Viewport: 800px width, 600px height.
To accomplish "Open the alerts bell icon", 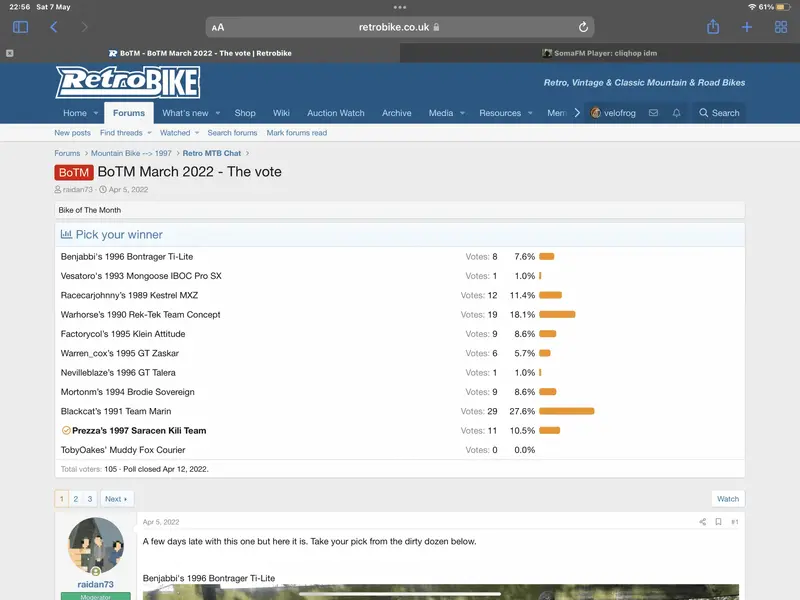I will (677, 113).
